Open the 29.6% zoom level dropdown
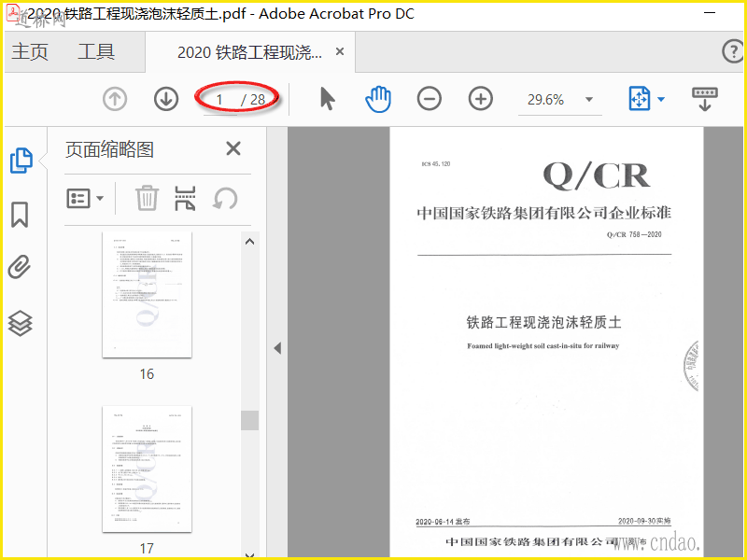747x560 pixels. coord(589,100)
